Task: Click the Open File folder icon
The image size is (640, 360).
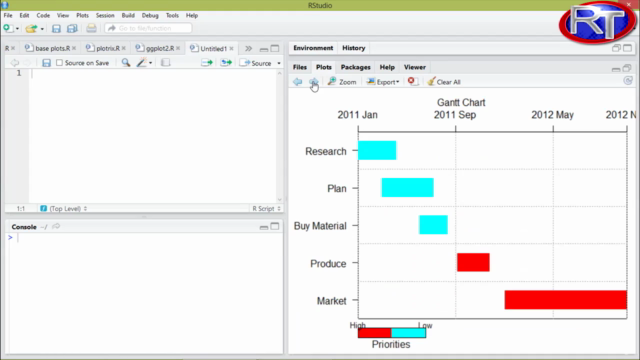Action: point(31,28)
